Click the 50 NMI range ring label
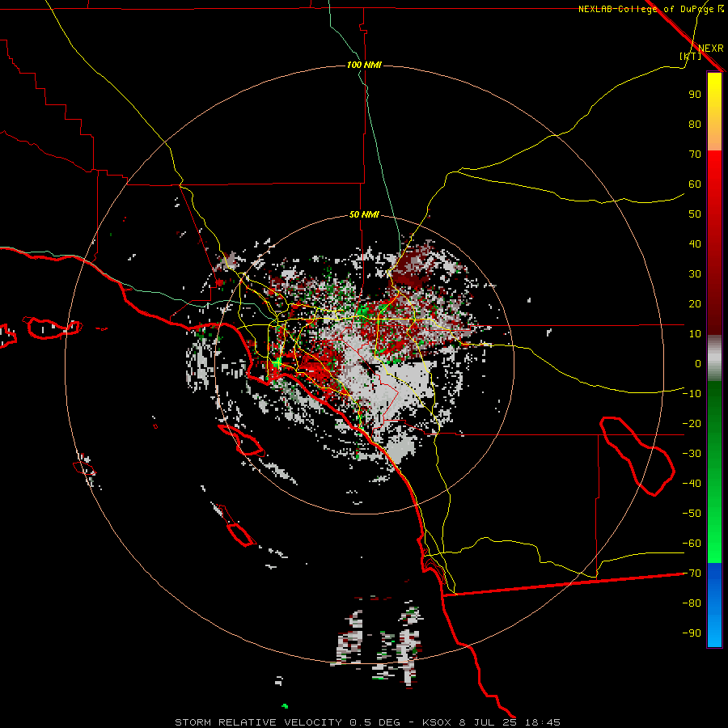728x728 pixels. tap(364, 214)
